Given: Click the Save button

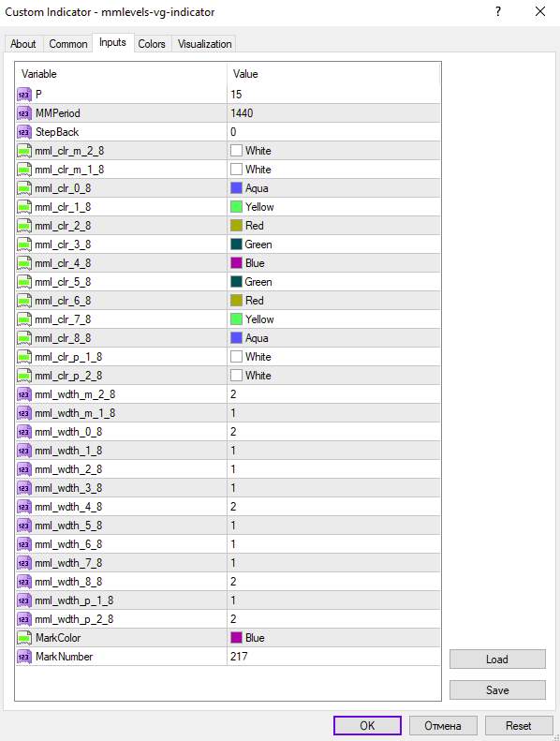Looking at the screenshot, I should [x=497, y=690].
